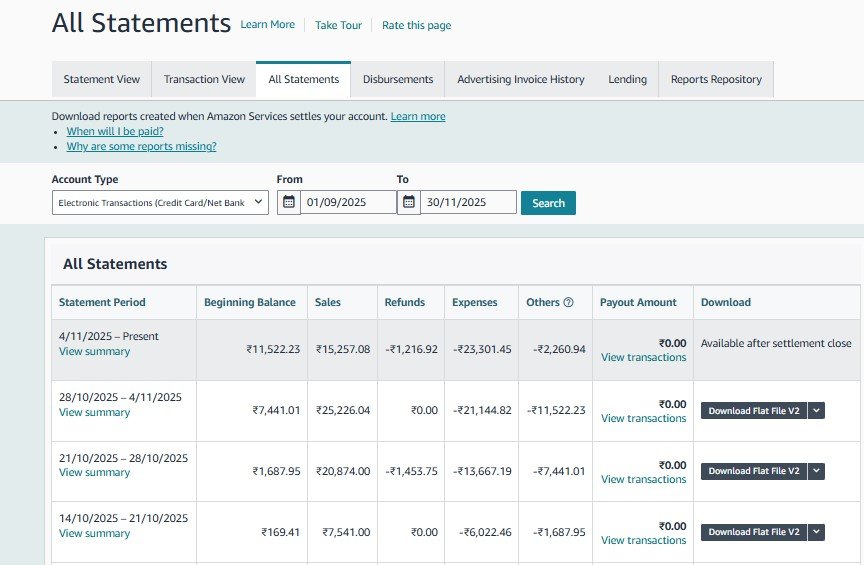Click the Refunds column header
Screen dimensions: 864x565
pyautogui.click(x=405, y=302)
